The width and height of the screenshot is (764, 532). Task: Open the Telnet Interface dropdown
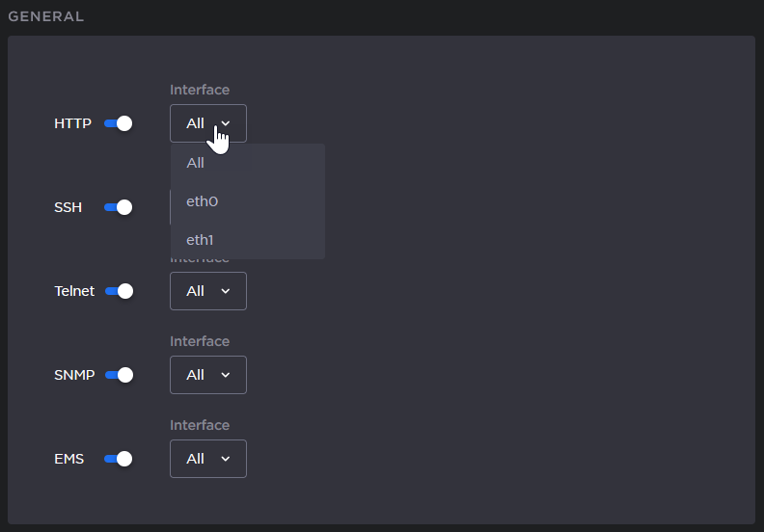coord(207,291)
